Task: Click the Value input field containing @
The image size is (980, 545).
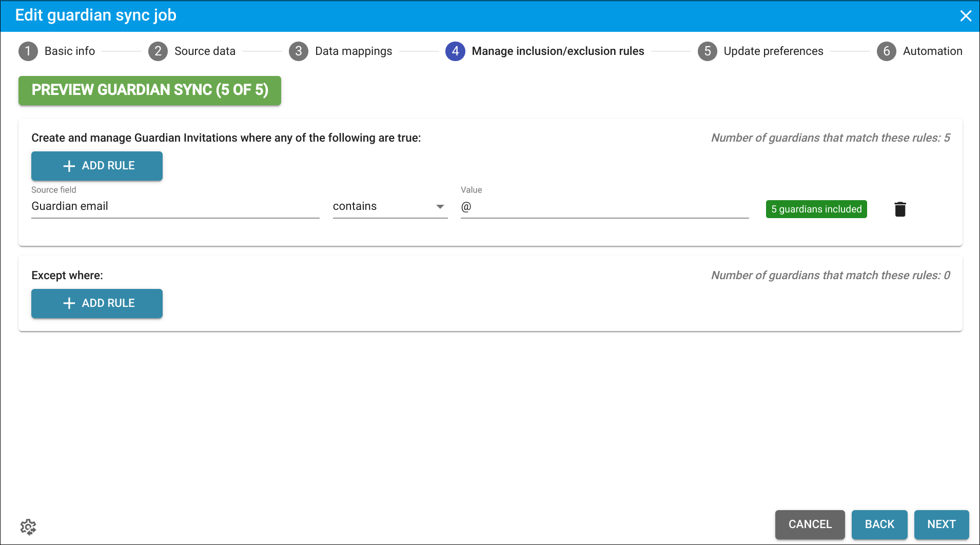Action: click(605, 207)
